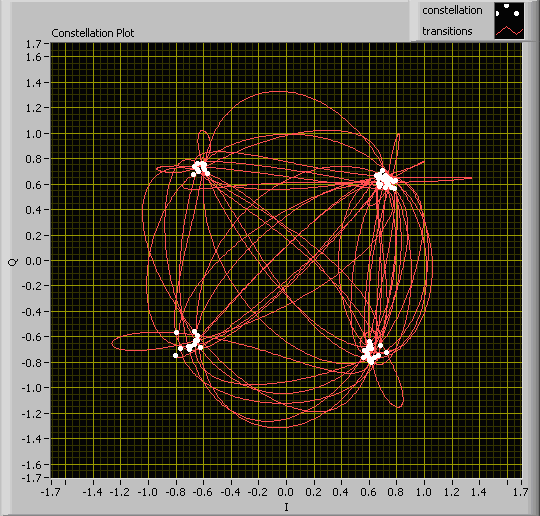Viewport: 540px width, 516px height.
Task: Click the -1.0 tick label on I axis
Action: (x=147, y=492)
